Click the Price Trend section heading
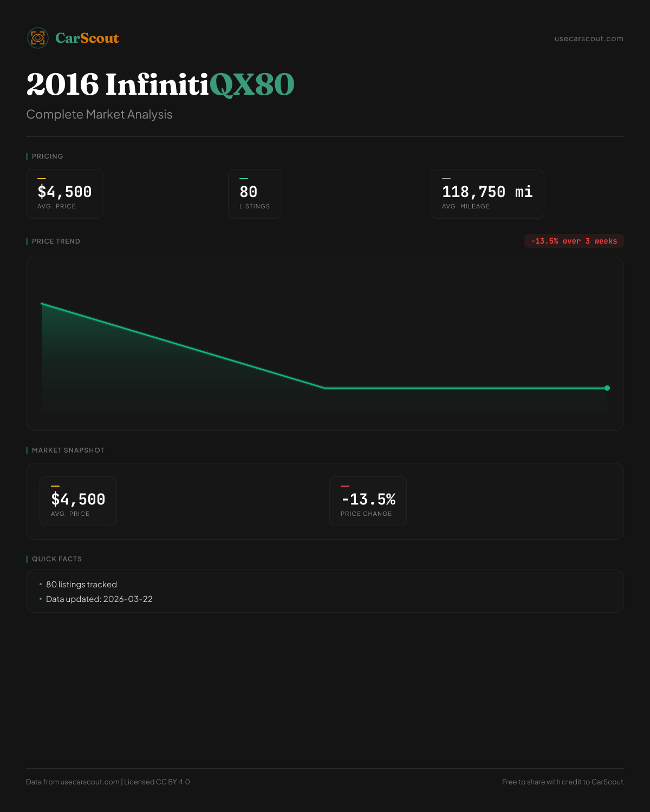The height and width of the screenshot is (812, 650). 56,241
